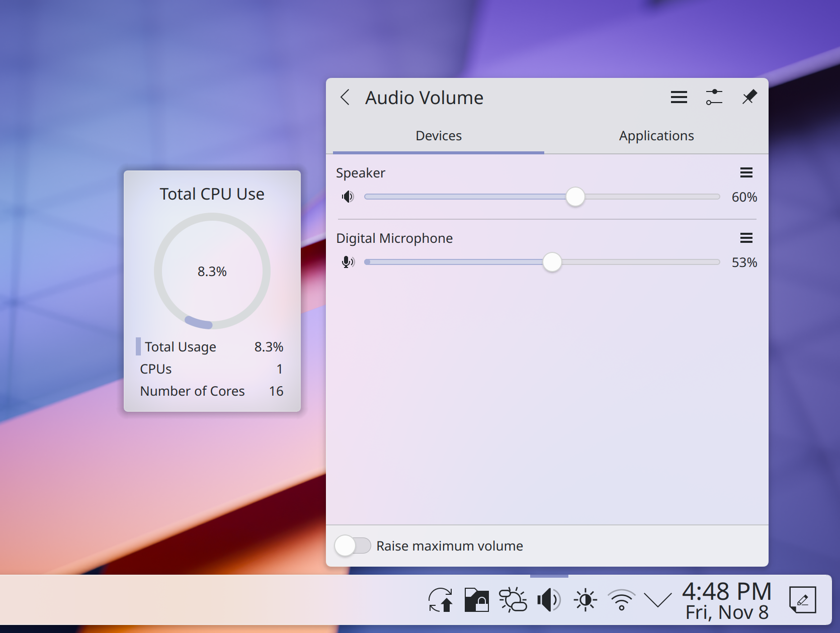Switch to the Devices tab
This screenshot has height=633, width=840.
click(439, 136)
